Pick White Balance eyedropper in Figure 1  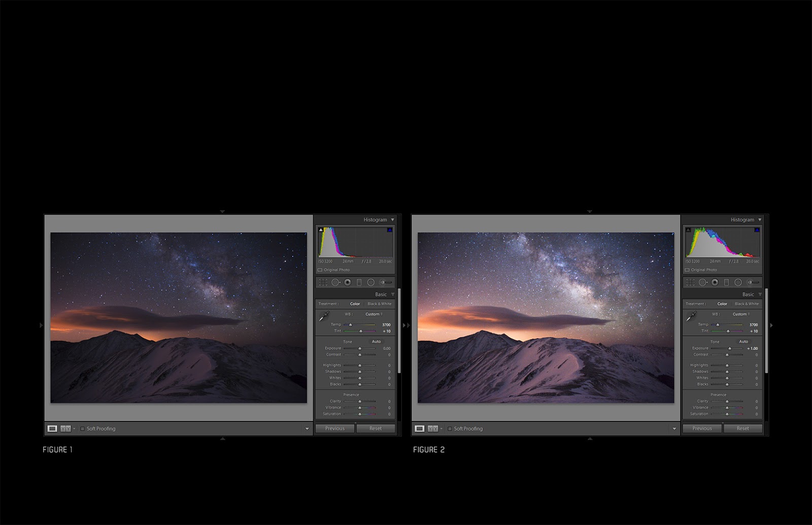[x=324, y=317]
